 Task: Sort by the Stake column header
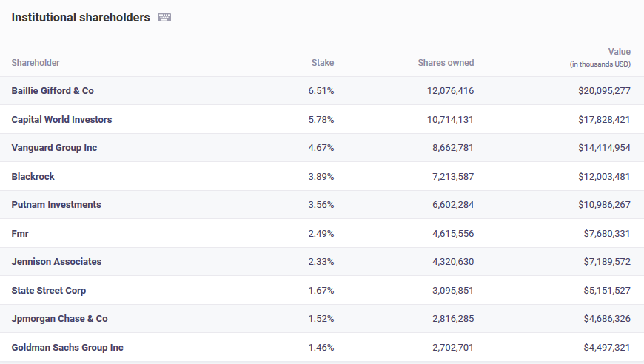pos(322,63)
